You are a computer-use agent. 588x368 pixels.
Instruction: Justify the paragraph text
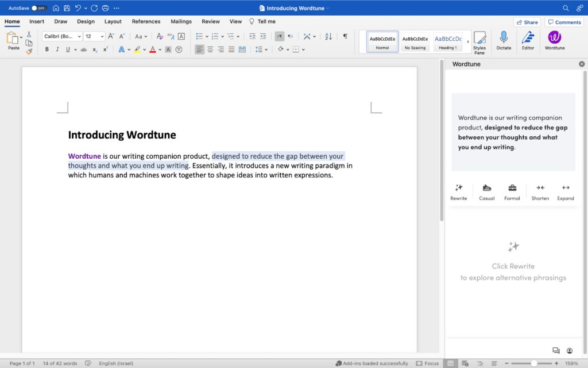(x=231, y=49)
